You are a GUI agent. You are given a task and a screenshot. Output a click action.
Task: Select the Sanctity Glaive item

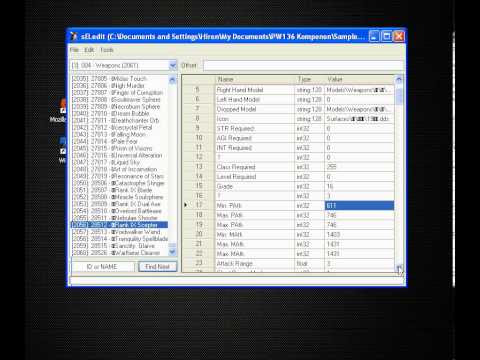[x=119, y=246]
